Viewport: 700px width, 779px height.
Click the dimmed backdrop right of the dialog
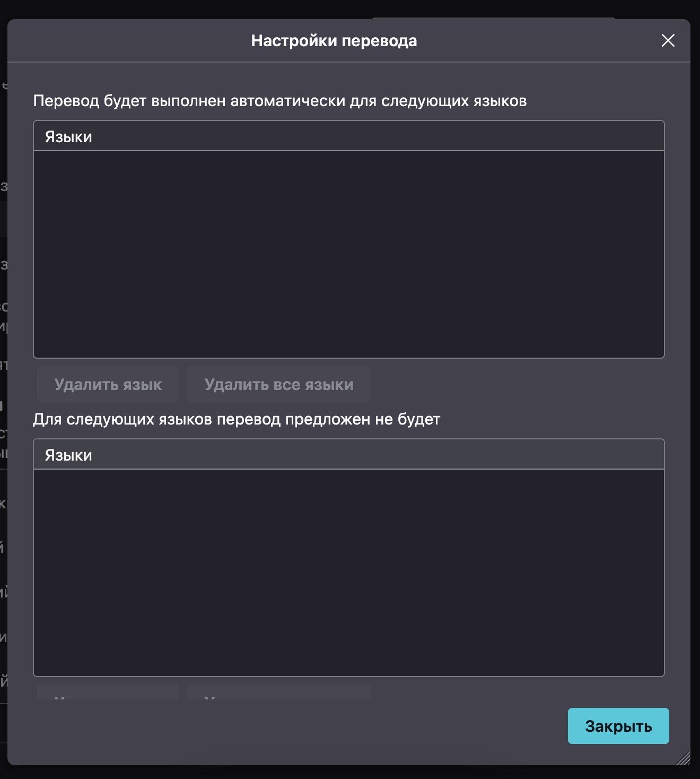pyautogui.click(x=695, y=371)
